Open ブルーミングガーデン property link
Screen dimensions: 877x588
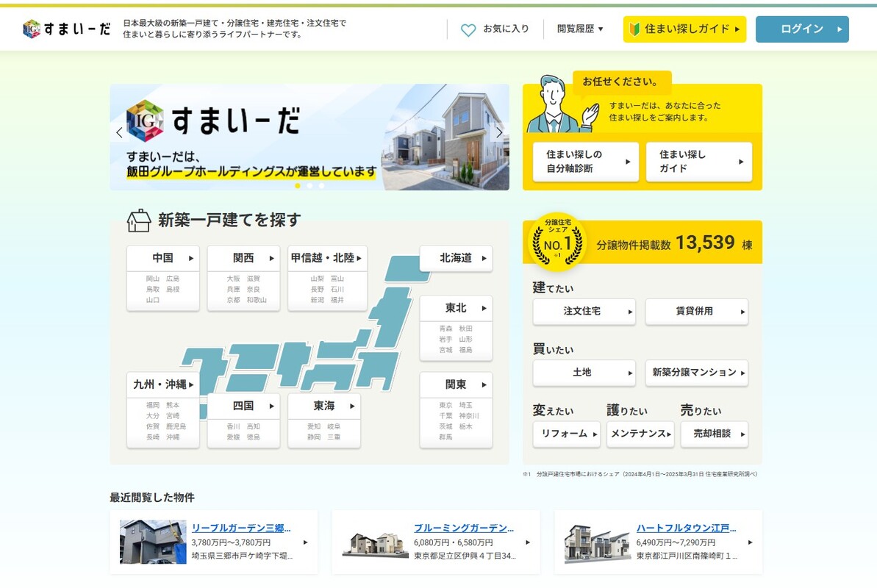[x=464, y=528]
